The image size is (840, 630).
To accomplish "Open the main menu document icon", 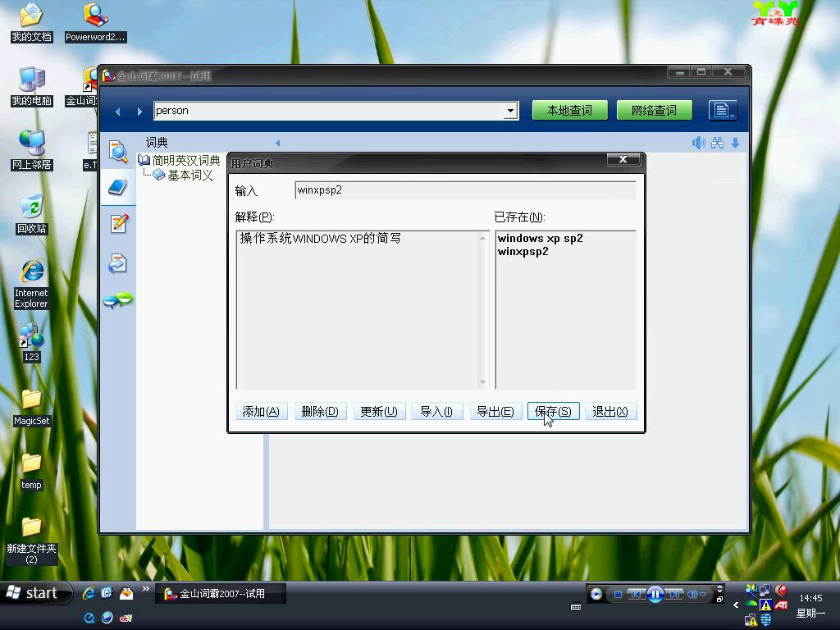I will (x=723, y=111).
